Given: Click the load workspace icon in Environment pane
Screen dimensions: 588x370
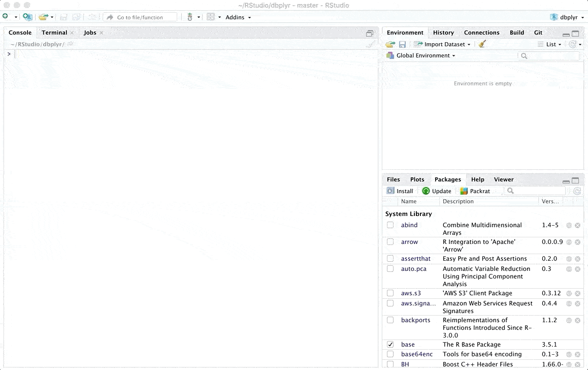Looking at the screenshot, I should (x=390, y=44).
